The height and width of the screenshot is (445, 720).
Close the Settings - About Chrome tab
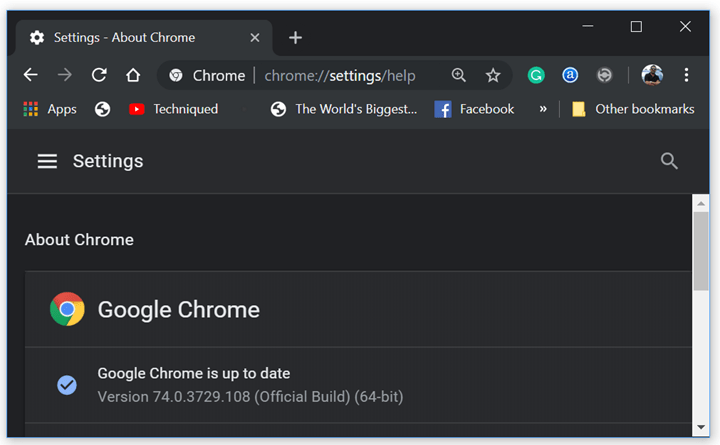[x=255, y=38]
